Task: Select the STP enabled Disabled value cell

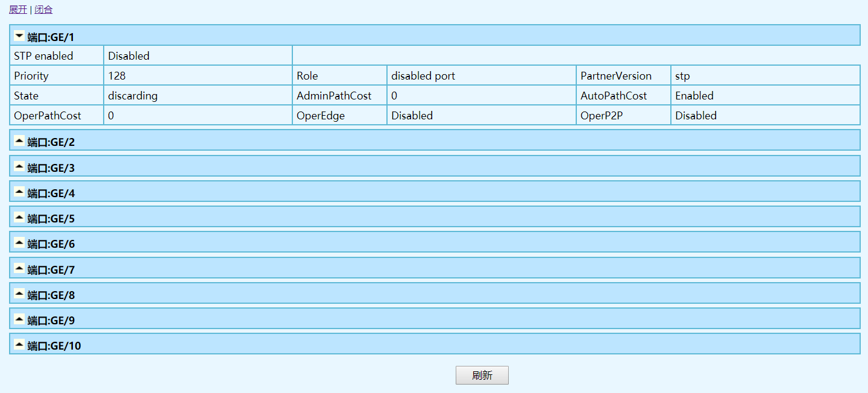Action: coord(128,56)
